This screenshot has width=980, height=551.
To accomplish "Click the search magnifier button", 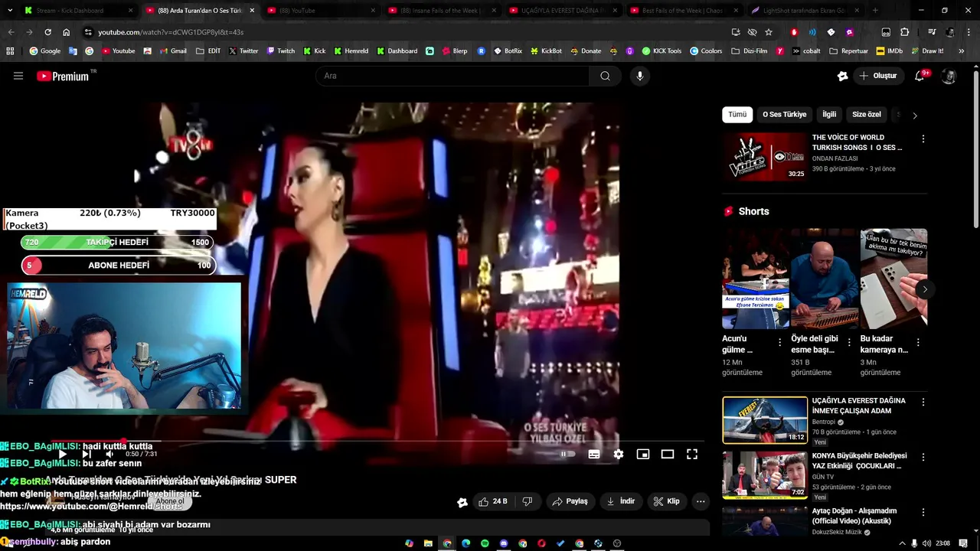I will coord(605,76).
